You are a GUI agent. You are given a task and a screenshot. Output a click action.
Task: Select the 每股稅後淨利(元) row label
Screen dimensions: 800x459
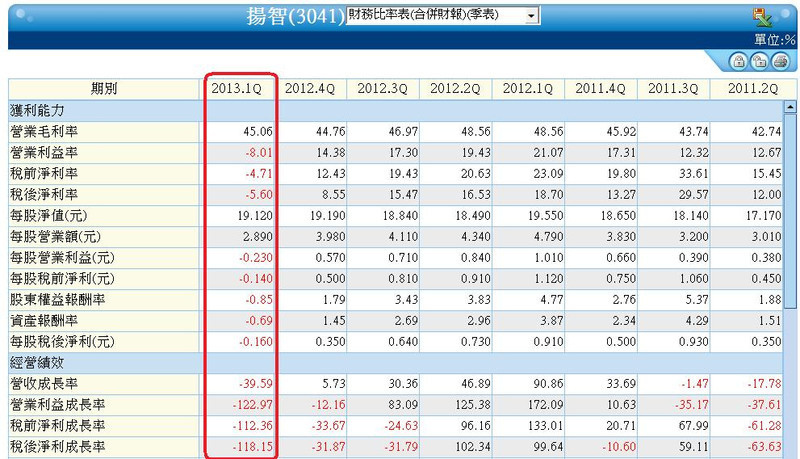click(62, 342)
